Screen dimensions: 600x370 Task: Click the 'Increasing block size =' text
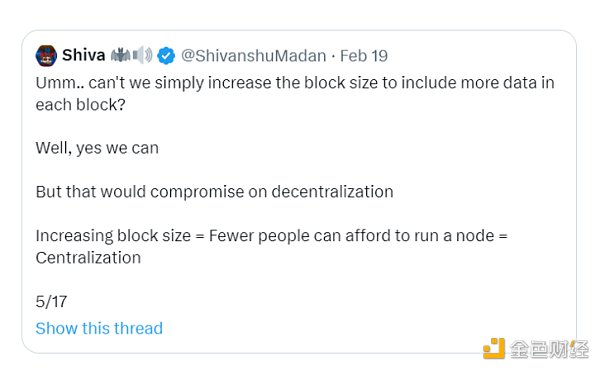coord(120,236)
